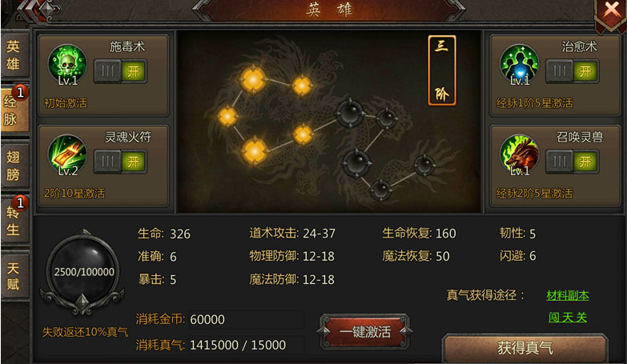Click the 获得真气 button
Screen dimensions: 627x364
[x=525, y=348]
